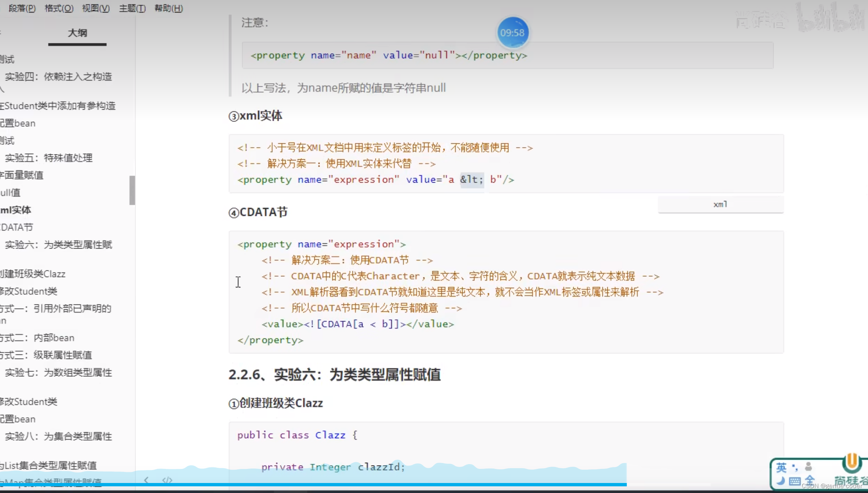The width and height of the screenshot is (868, 493).
Task: Switch to source code mode with the </> icon
Action: click(167, 480)
